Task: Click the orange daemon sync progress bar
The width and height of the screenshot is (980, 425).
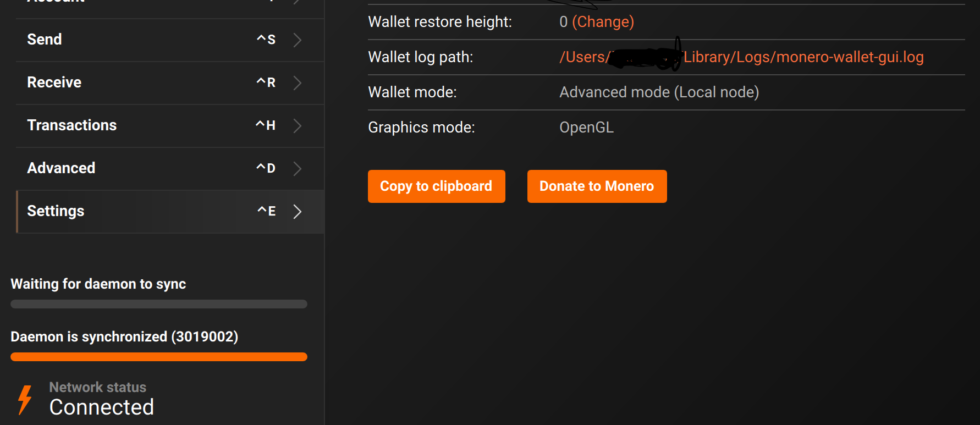Action: 158,357
